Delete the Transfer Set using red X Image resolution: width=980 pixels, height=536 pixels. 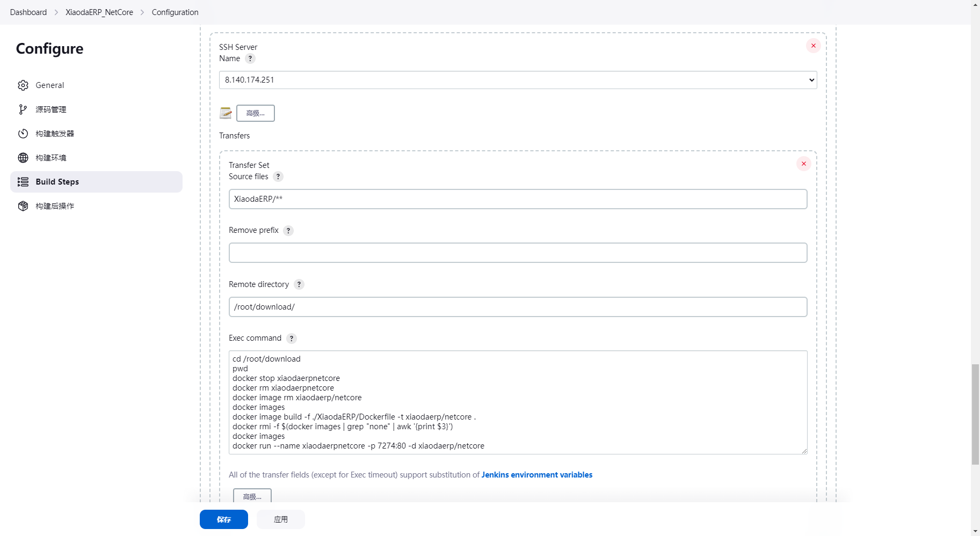803,164
